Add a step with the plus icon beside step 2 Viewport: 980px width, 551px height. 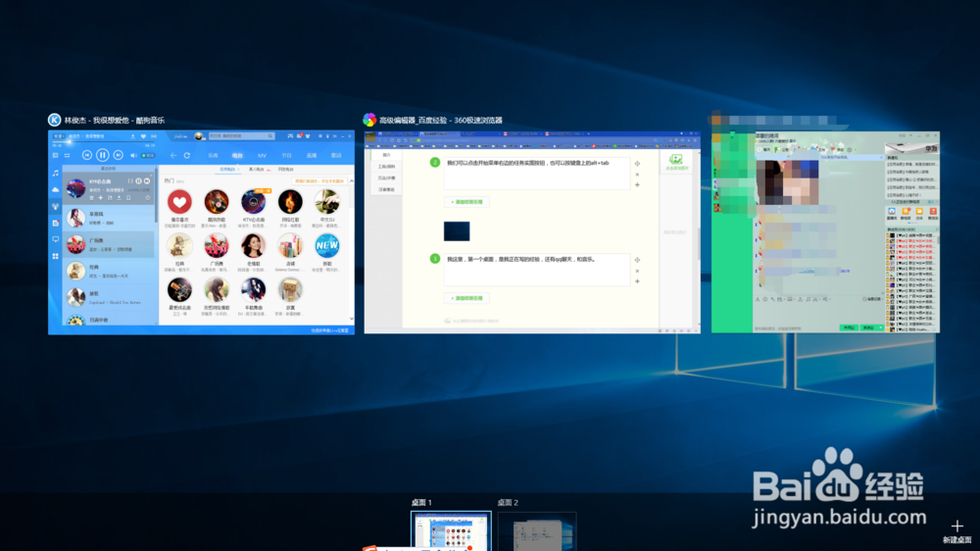(x=638, y=185)
